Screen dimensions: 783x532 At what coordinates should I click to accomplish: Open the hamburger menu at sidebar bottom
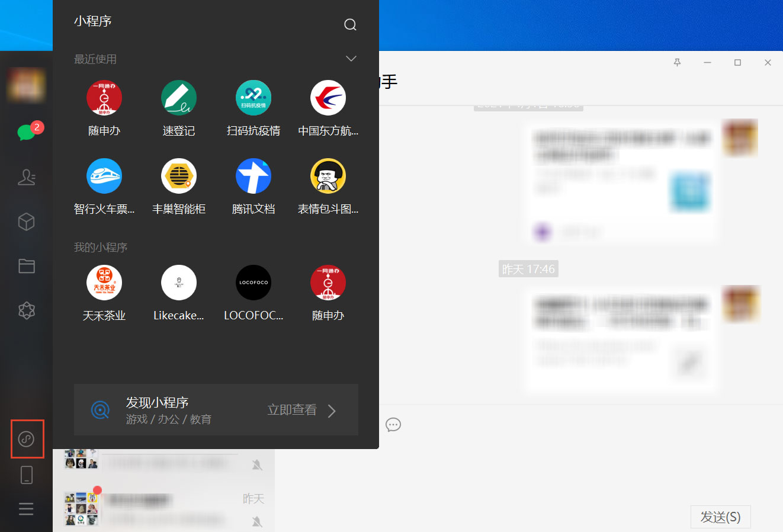pos(27,509)
